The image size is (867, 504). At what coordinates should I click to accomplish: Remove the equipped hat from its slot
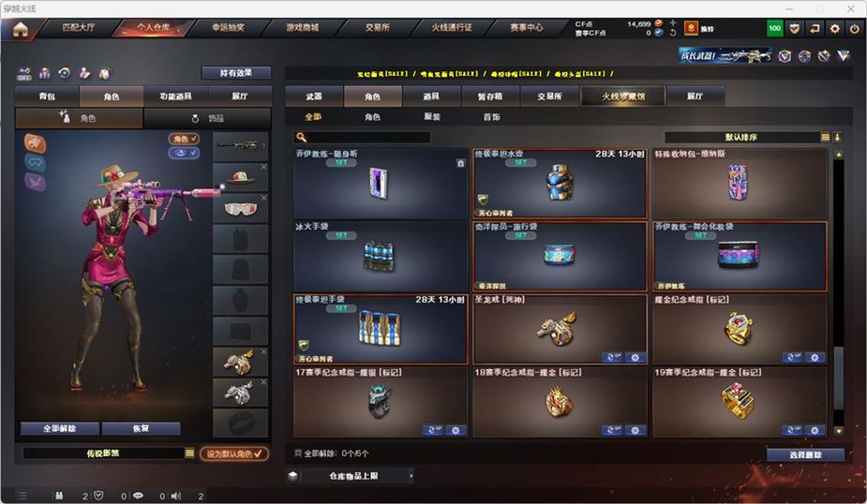point(263,167)
